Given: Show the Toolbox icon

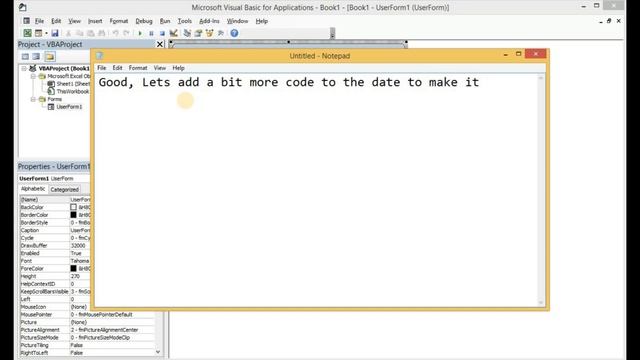Looking at the screenshot, I should point(221,33).
